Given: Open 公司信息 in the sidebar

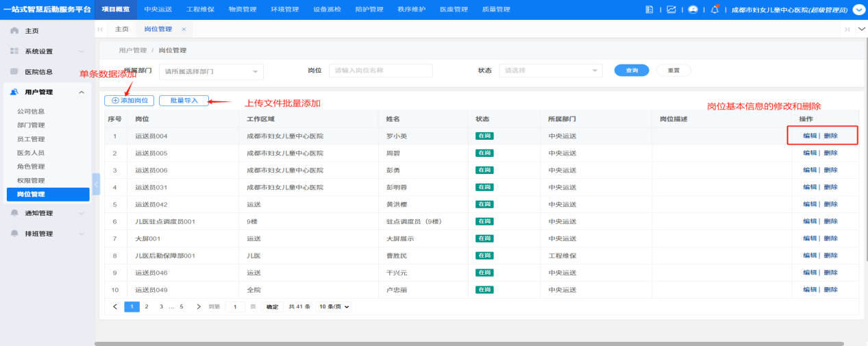Looking at the screenshot, I should [31, 111].
